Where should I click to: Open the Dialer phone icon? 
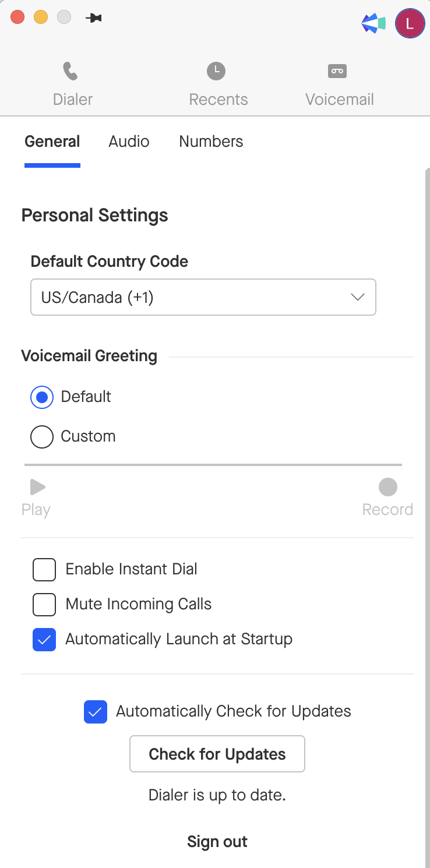[71, 72]
